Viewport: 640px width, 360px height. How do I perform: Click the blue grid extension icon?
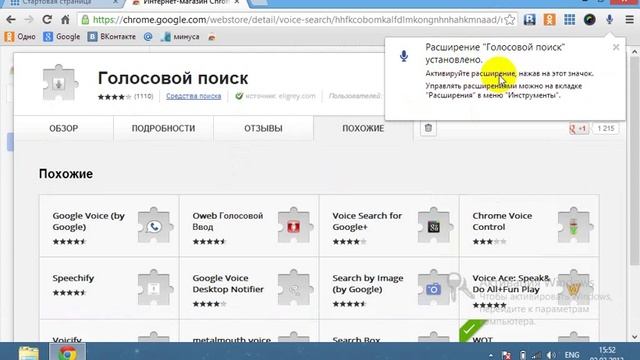pos(569,20)
